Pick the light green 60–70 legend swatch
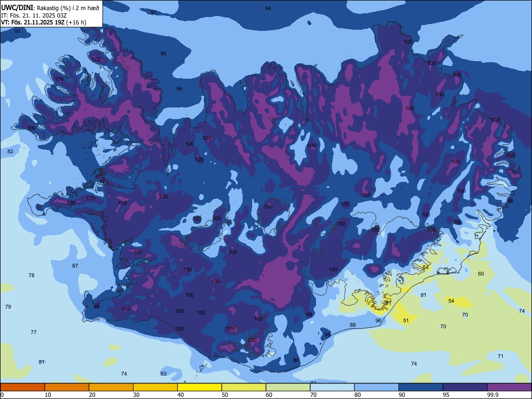The image size is (532, 399). point(288,387)
